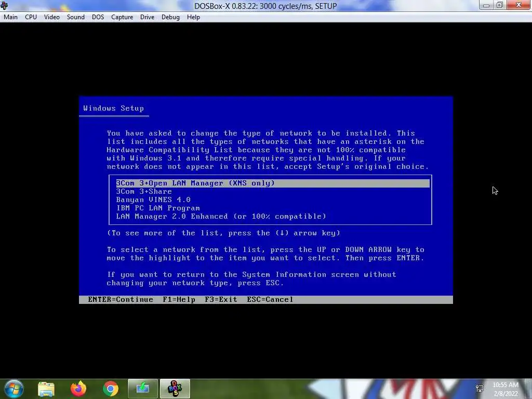Click ENTER=Continue in the status bar
Viewport: 532px width, 399px height.
pos(121,300)
